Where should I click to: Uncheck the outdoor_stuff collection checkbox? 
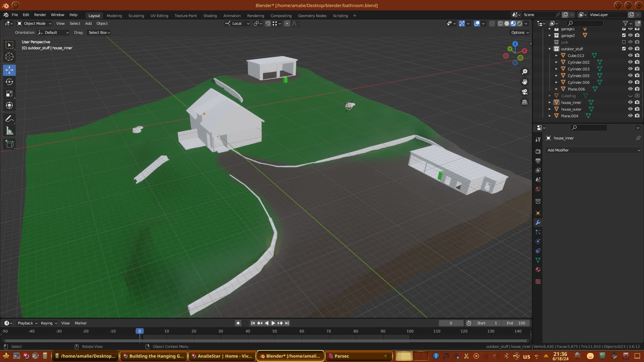(624, 49)
